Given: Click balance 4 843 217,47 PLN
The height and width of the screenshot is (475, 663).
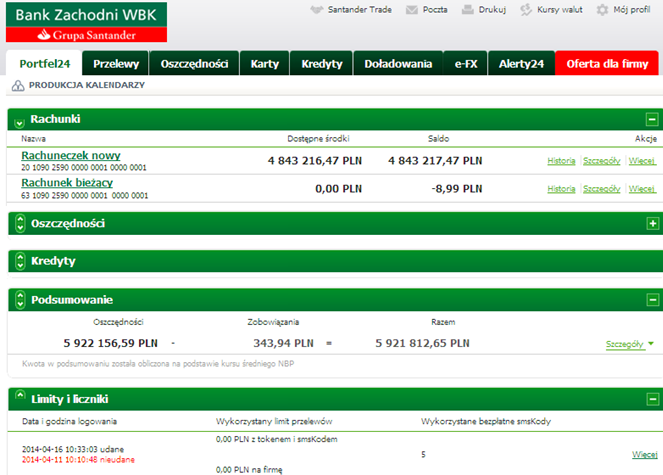Looking at the screenshot, I should pos(435,161).
